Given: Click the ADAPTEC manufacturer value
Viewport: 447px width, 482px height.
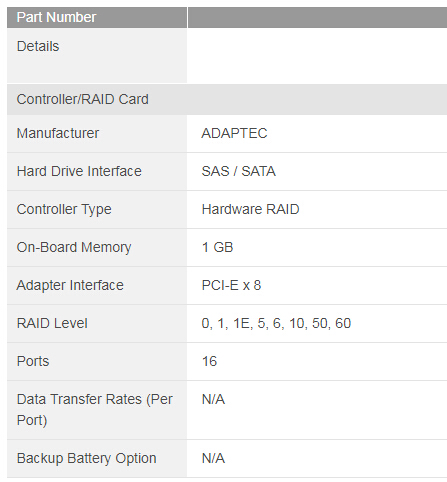Looking at the screenshot, I should click(234, 133).
